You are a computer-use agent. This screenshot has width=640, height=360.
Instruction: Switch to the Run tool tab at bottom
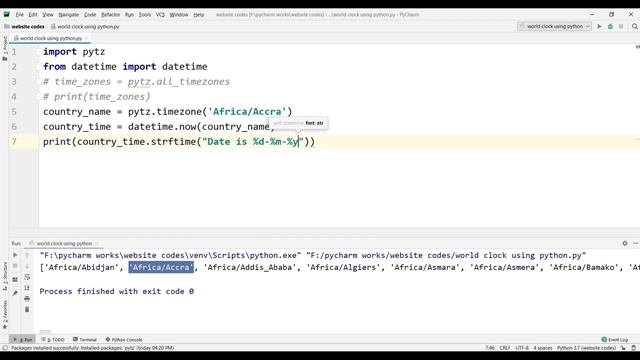pos(22,340)
